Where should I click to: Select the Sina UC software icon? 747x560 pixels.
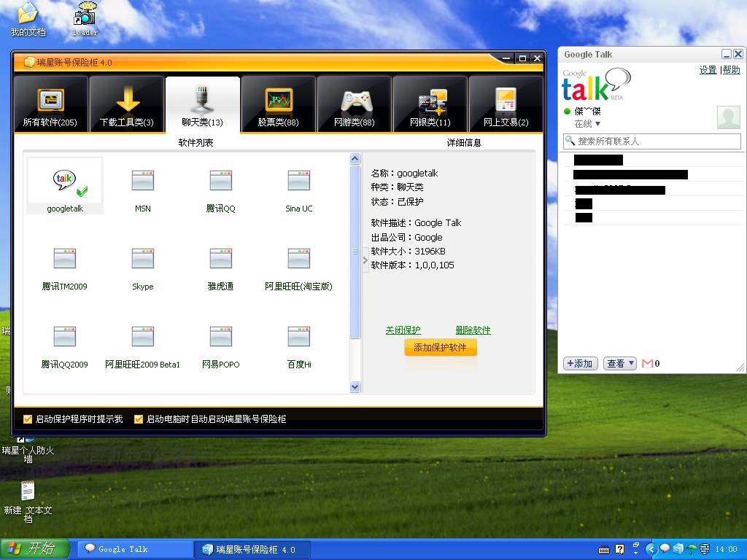pyautogui.click(x=299, y=181)
